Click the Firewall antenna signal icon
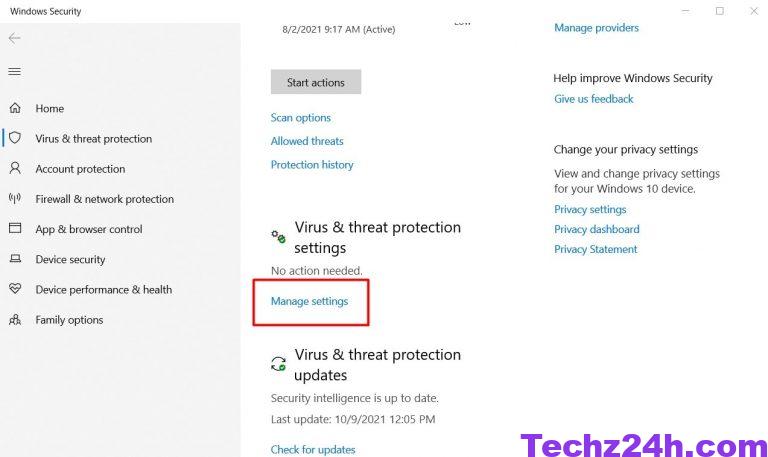 coord(15,198)
